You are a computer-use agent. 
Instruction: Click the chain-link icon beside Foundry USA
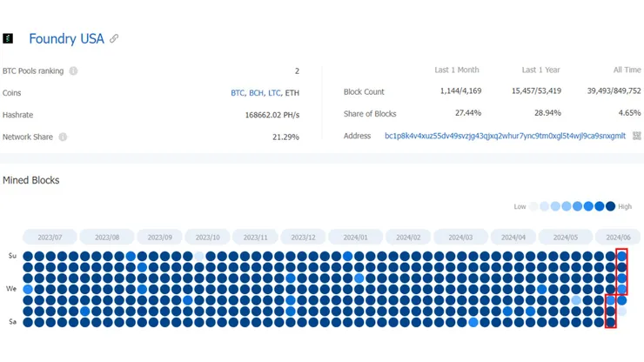point(114,38)
